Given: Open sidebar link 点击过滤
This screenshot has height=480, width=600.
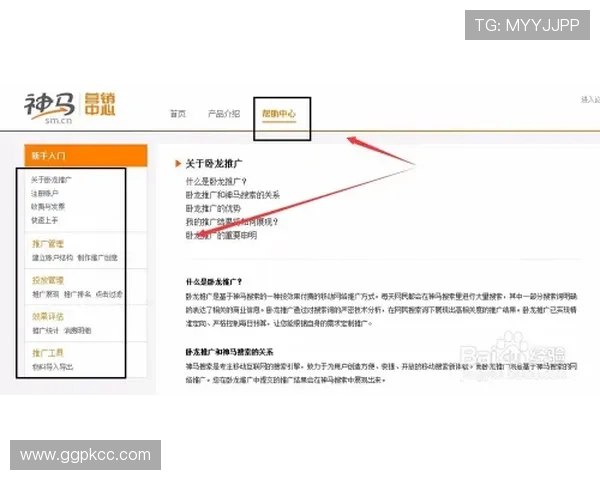Looking at the screenshot, I should click(109, 294).
